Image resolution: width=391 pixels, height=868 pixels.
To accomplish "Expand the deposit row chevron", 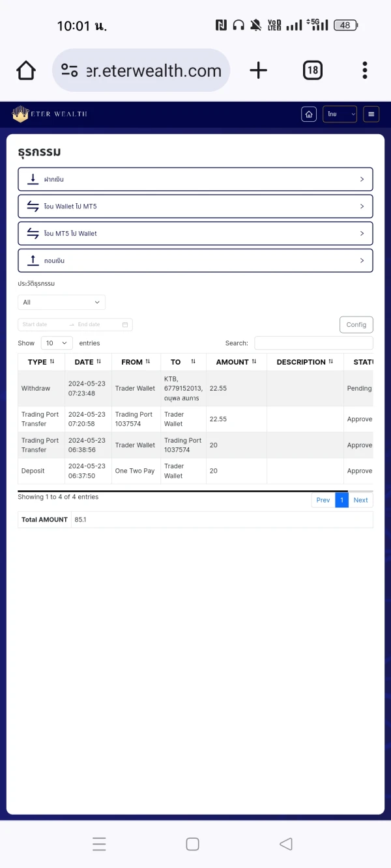I will click(362, 179).
